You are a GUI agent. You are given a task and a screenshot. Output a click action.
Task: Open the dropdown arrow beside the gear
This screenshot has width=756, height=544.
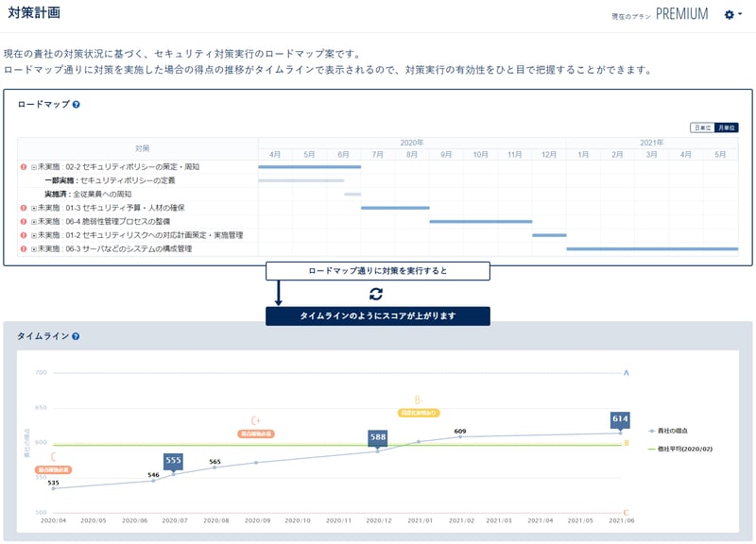(740, 14)
